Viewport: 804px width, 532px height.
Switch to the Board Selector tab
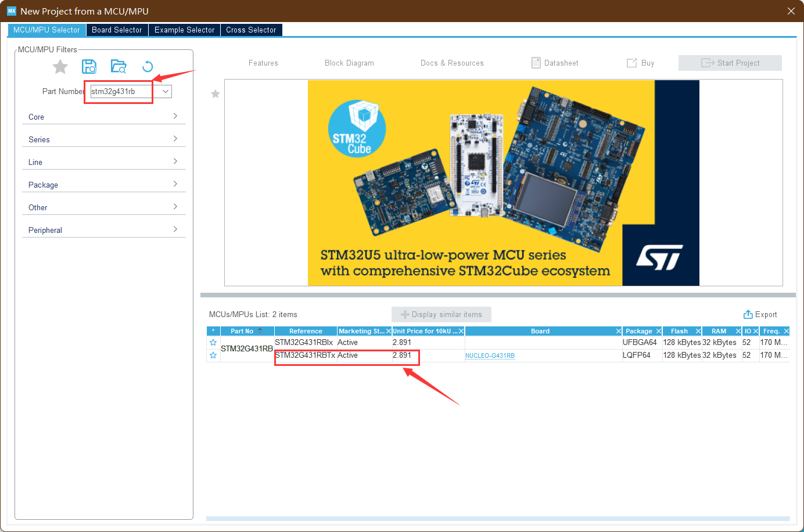pos(117,30)
